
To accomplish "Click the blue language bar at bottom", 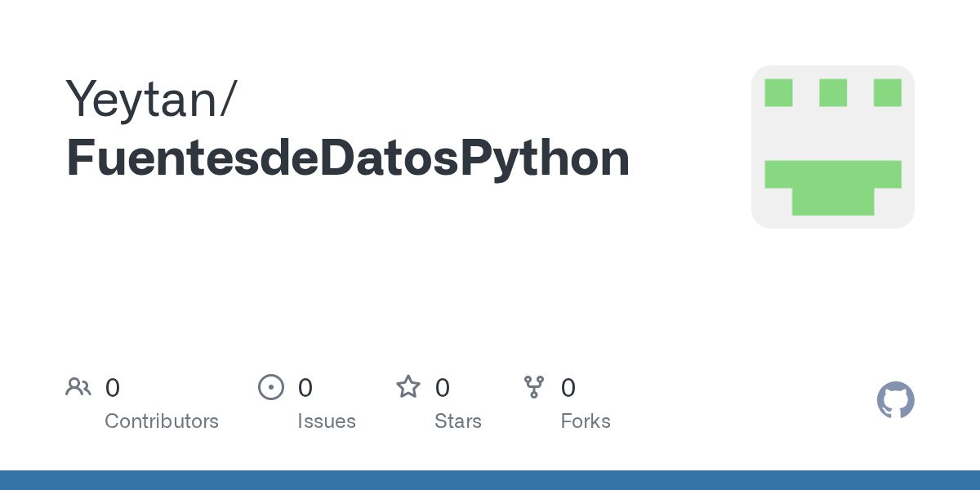I will click(490, 480).
